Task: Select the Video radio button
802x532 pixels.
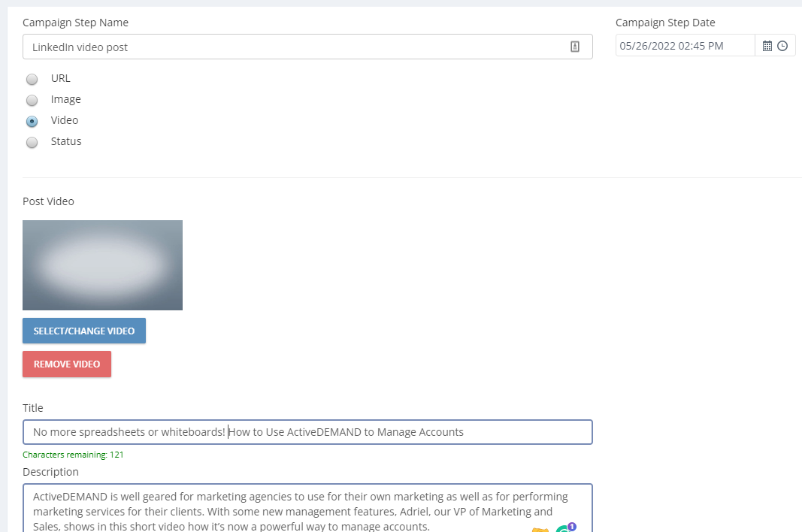Action: click(x=32, y=121)
